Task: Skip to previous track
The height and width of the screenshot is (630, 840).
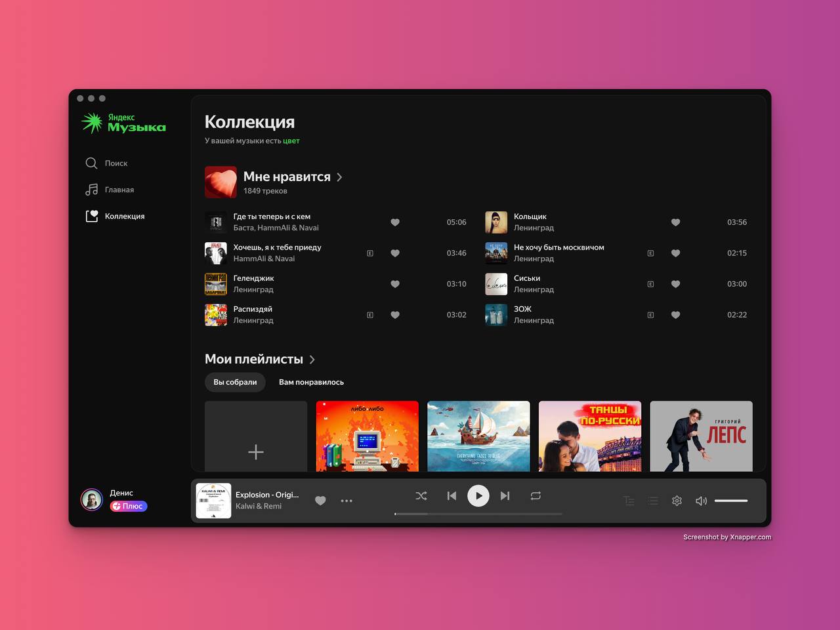Action: click(x=451, y=496)
